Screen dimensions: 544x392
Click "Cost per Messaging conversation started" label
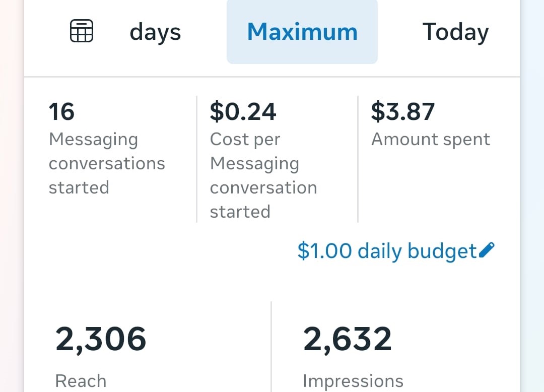tap(263, 175)
